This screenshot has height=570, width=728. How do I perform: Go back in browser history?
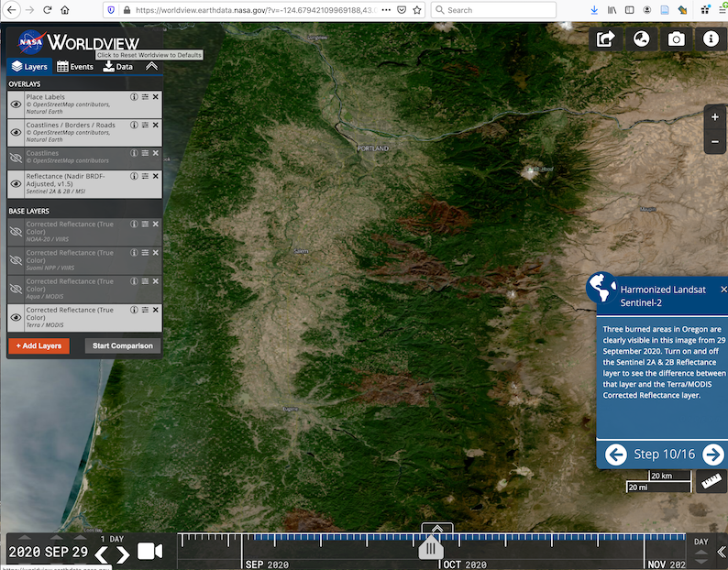tap(12, 10)
